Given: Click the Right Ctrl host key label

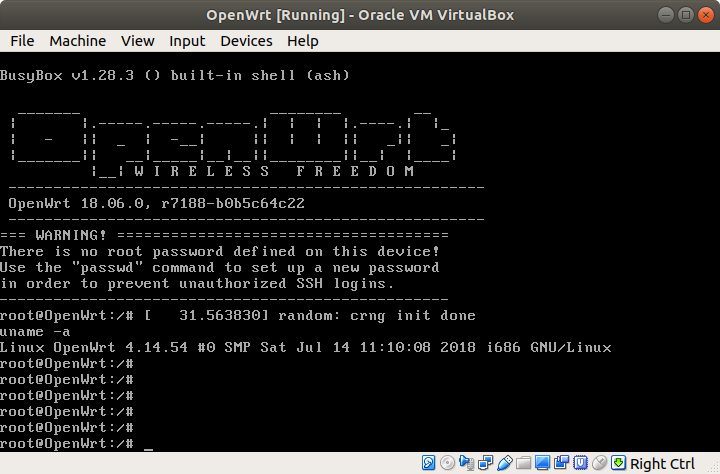Looking at the screenshot, I should [662, 464].
